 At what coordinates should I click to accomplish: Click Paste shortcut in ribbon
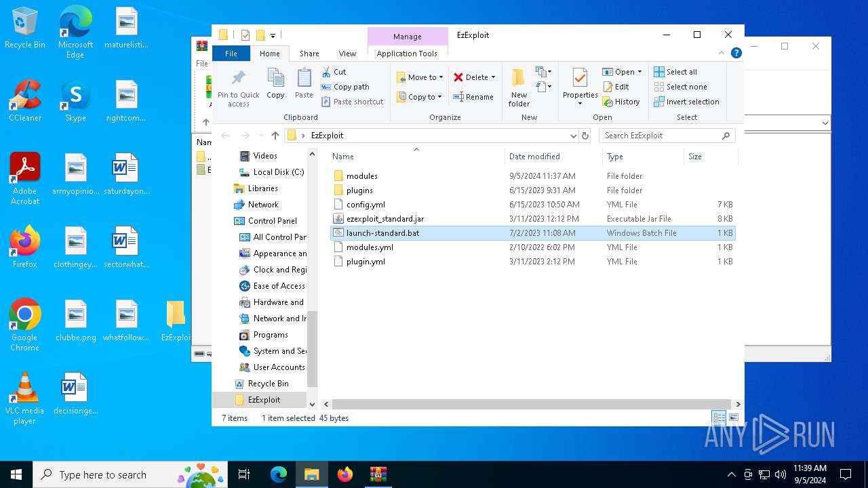352,102
